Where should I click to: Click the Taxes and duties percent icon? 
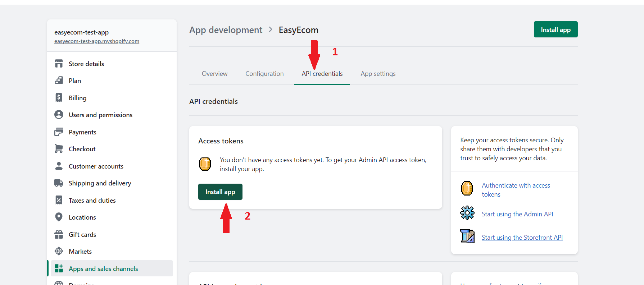click(59, 200)
